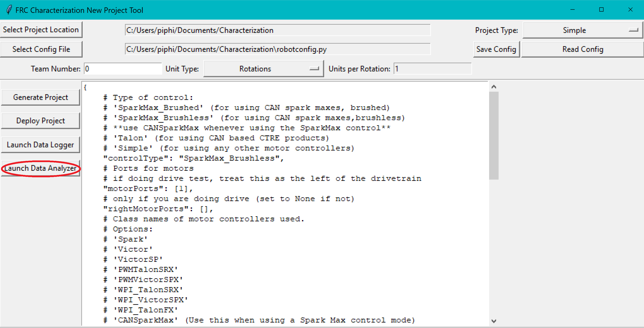Click the "motorPorts": [1] line
Image resolution: width=644 pixels, height=328 pixels.
point(148,189)
